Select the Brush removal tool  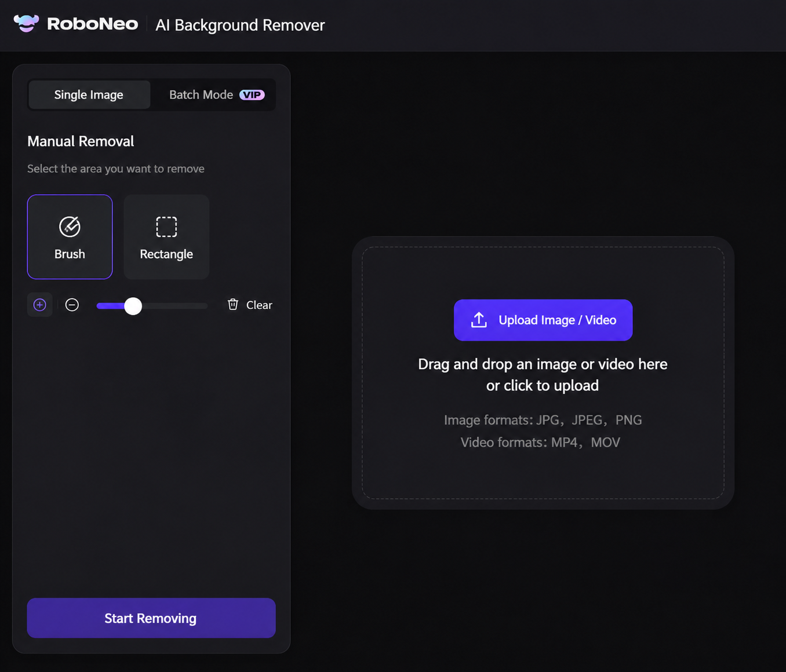pyautogui.click(x=70, y=237)
